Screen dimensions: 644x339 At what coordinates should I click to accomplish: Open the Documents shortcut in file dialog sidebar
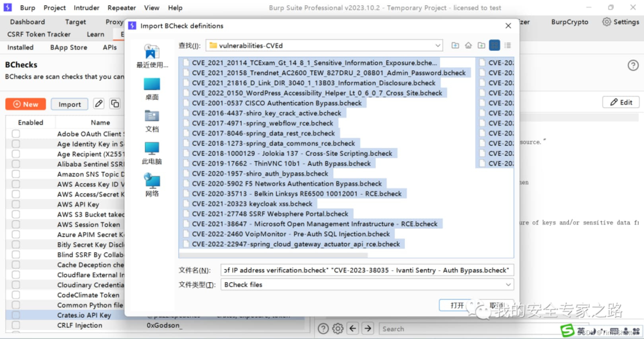click(152, 121)
